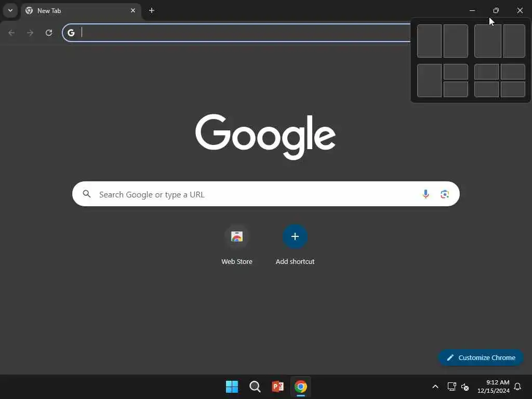Click the Google logo
The height and width of the screenshot is (399, 532).
click(x=265, y=137)
